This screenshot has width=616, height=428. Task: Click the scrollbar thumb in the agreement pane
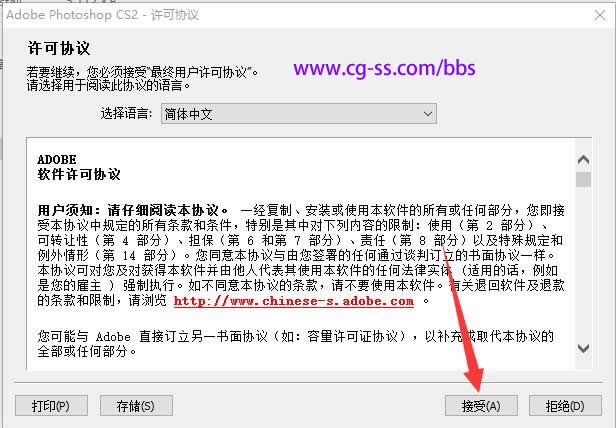(x=583, y=179)
